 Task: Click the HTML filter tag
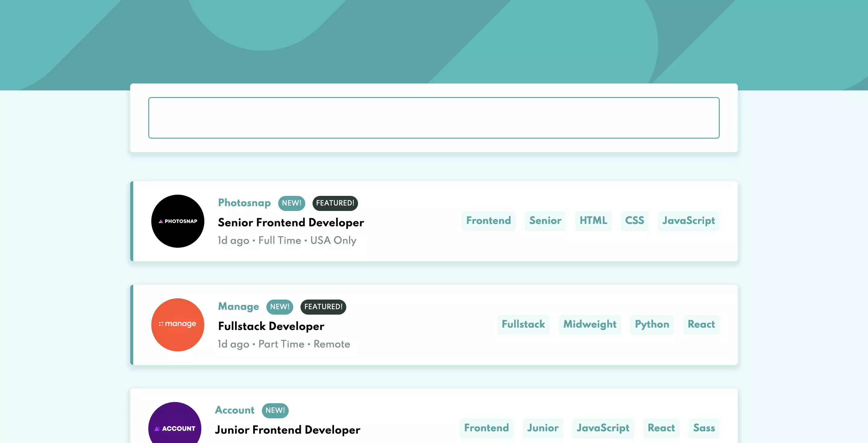(x=593, y=221)
